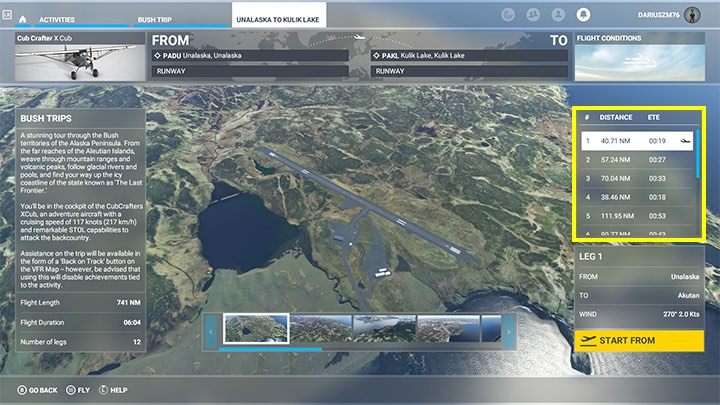Image resolution: width=720 pixels, height=405 pixels.
Task: Click the PADU Unalaska departure field
Action: 250,56
